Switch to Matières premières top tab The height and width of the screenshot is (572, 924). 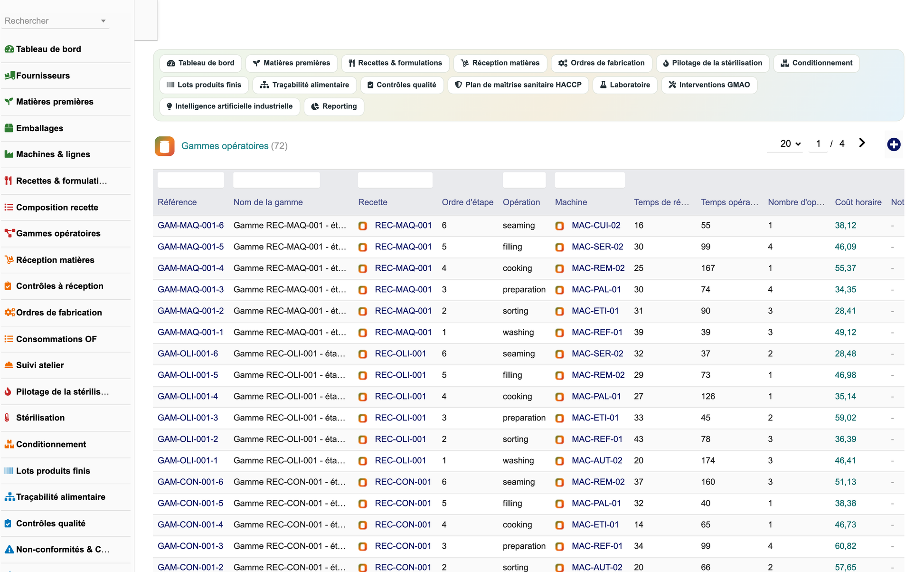click(x=291, y=63)
